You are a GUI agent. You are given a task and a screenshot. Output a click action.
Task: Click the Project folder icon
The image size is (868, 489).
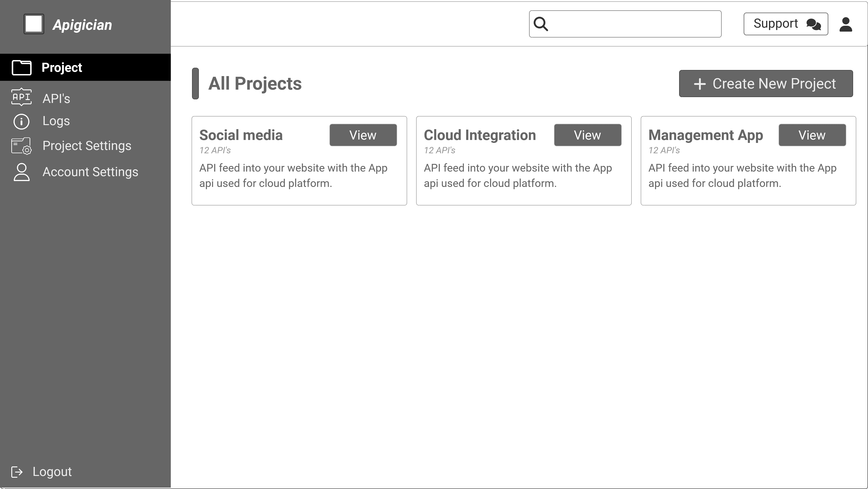pos(21,67)
